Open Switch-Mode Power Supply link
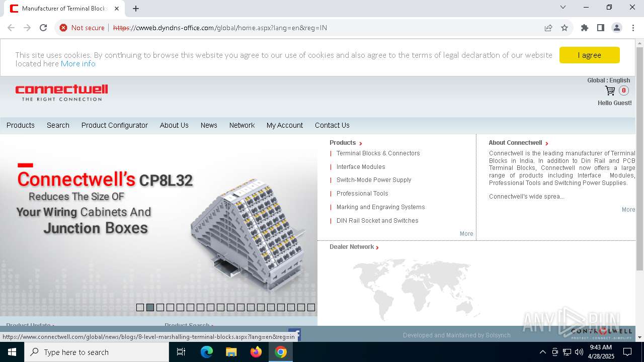Viewport: 644px width, 362px height. [x=374, y=180]
